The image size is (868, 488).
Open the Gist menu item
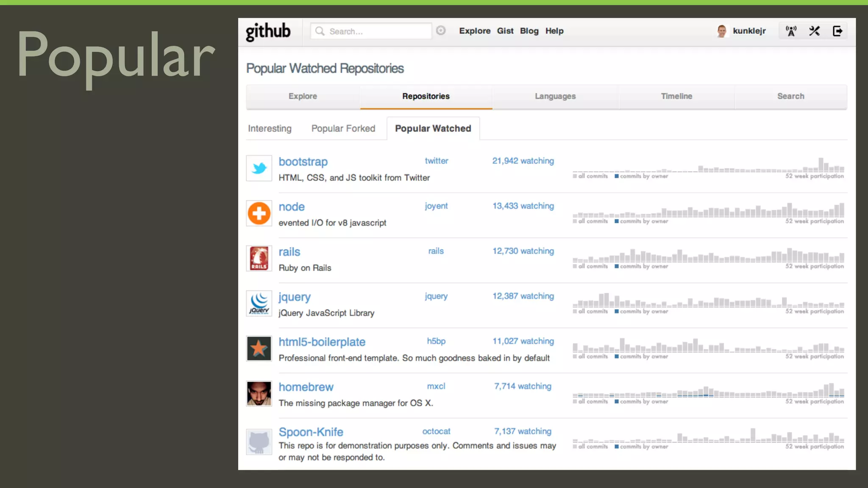tap(505, 31)
